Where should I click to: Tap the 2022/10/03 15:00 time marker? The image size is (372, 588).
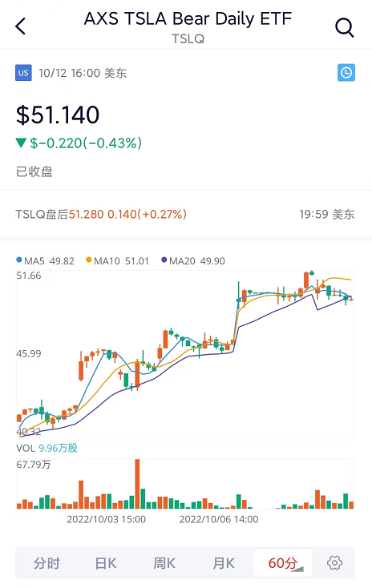(107, 519)
